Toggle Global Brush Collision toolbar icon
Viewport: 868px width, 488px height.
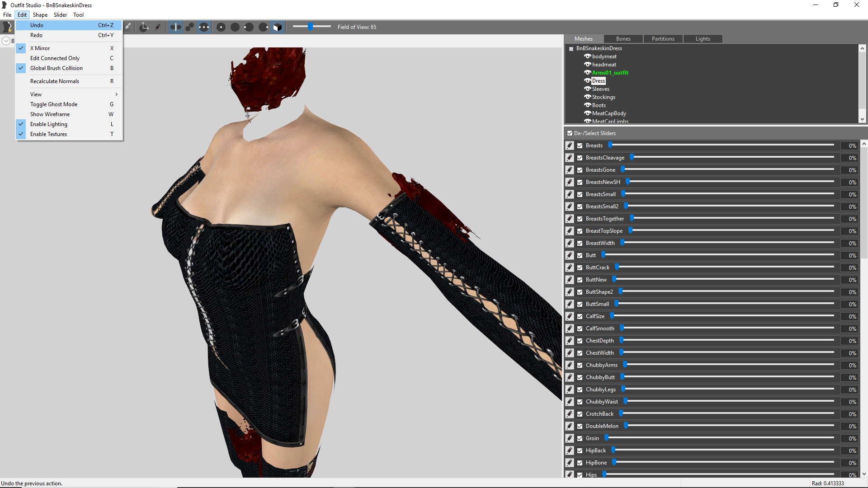[x=204, y=27]
